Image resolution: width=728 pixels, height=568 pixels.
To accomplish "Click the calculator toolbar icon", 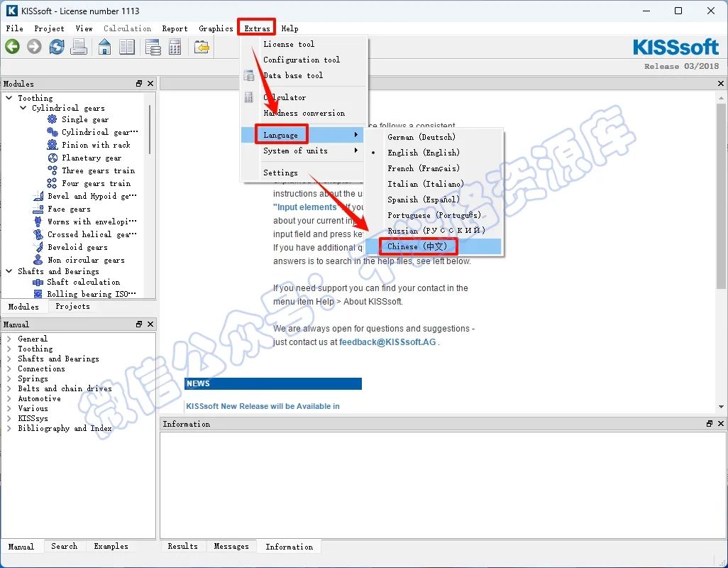I will coord(175,47).
